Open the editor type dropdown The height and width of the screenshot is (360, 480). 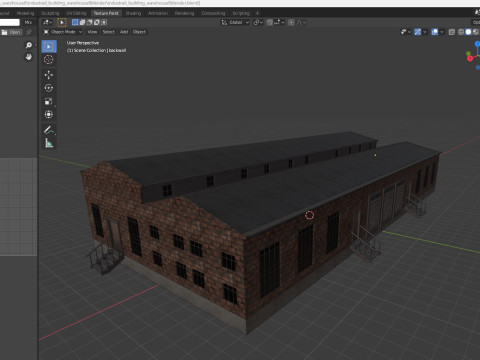click(x=48, y=22)
